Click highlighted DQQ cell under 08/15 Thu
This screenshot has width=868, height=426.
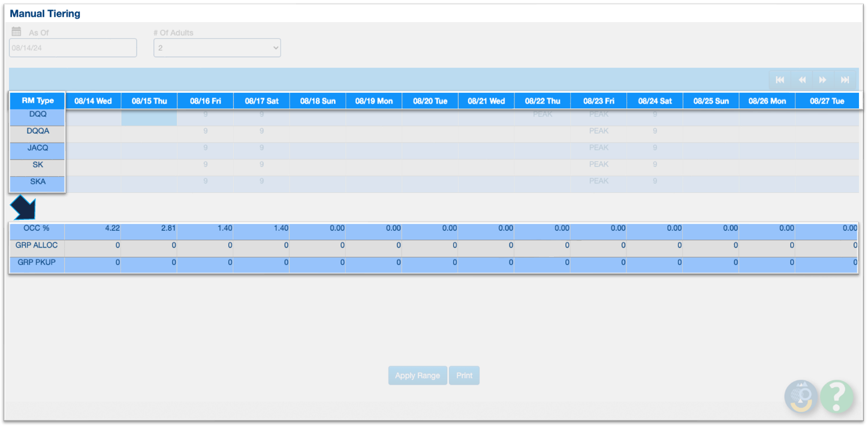[149, 117]
